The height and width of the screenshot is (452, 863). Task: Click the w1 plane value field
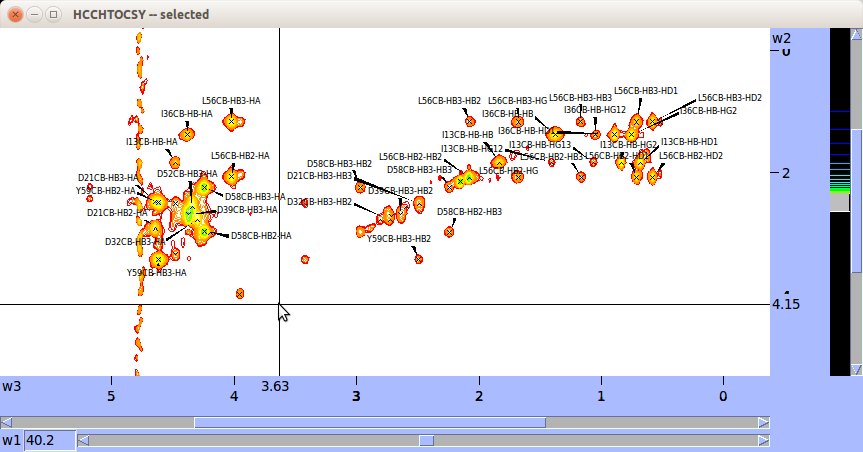point(49,440)
